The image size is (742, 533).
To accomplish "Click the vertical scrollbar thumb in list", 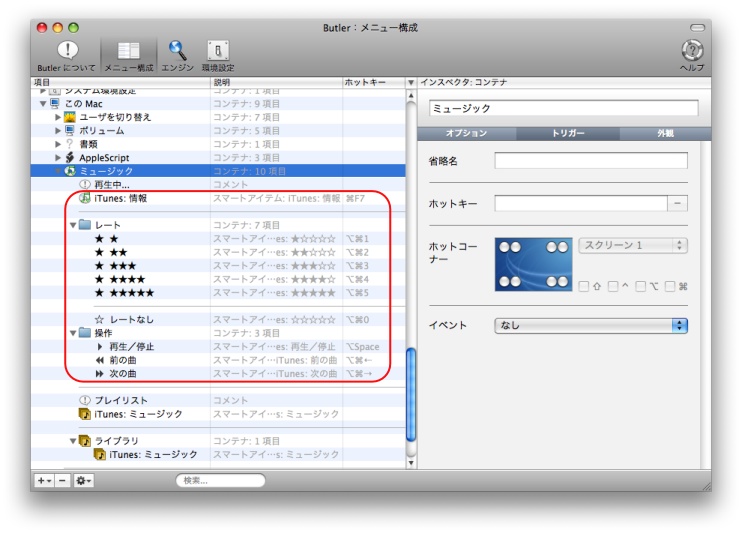I will pos(411,395).
